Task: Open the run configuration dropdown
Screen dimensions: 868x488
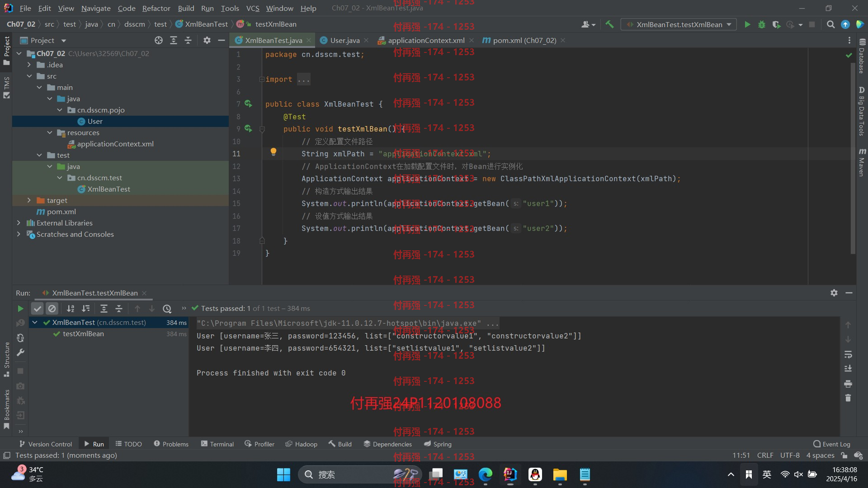Action: pos(679,24)
